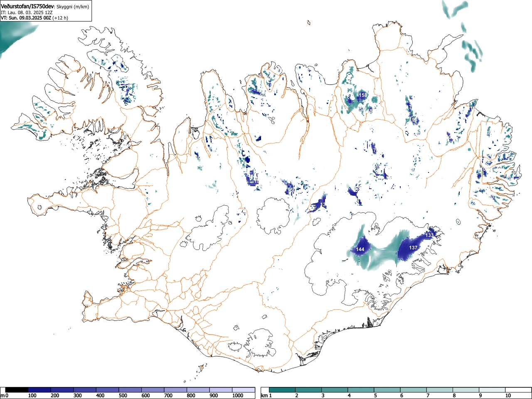Click the 800–900 m legend swatch

[198, 390]
